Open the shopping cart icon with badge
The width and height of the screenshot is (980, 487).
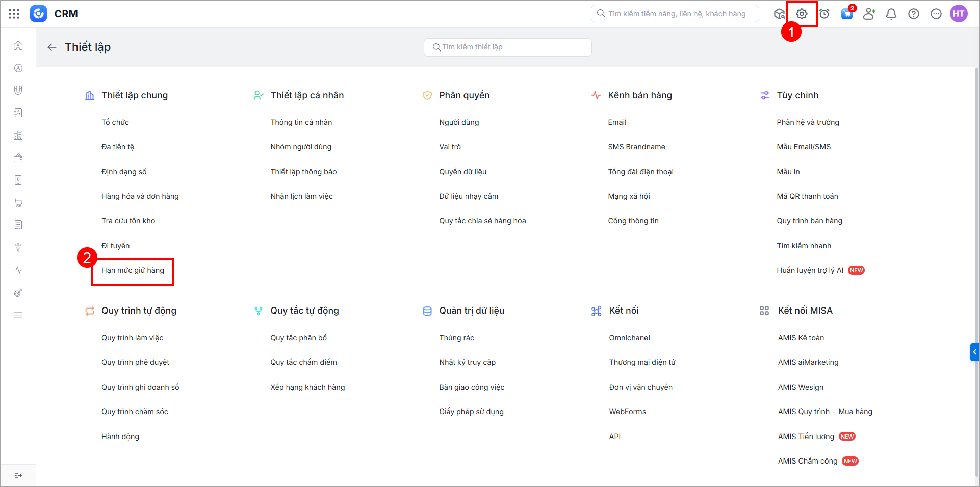[x=847, y=14]
